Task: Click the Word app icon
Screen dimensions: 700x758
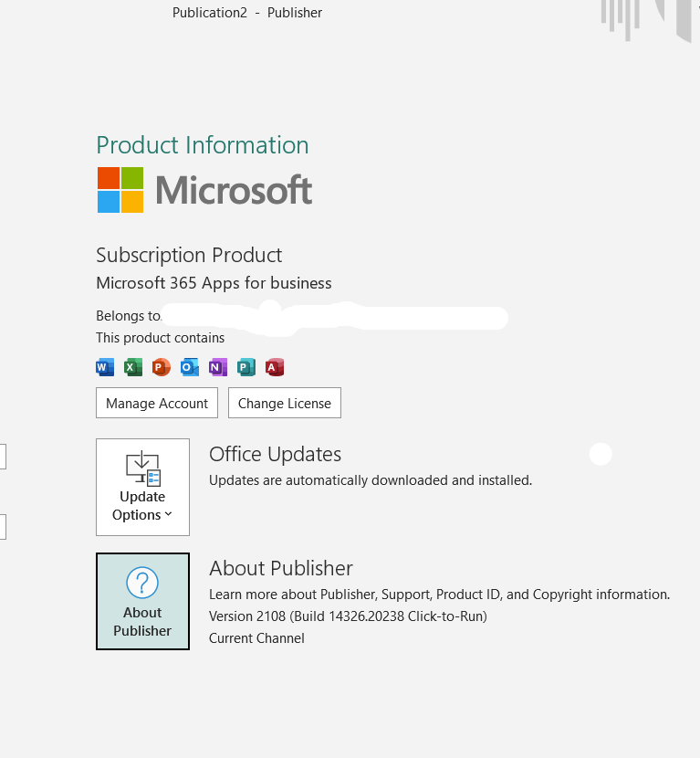Action: [x=105, y=367]
